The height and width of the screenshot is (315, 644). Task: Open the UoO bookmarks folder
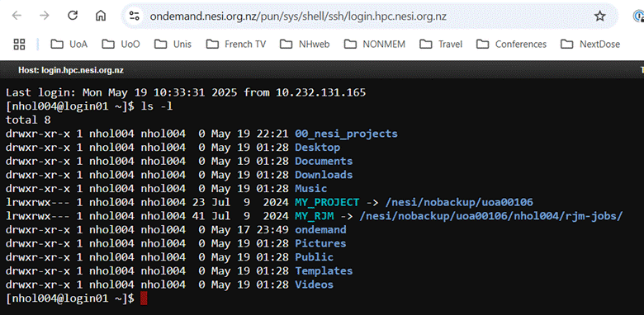coord(121,44)
